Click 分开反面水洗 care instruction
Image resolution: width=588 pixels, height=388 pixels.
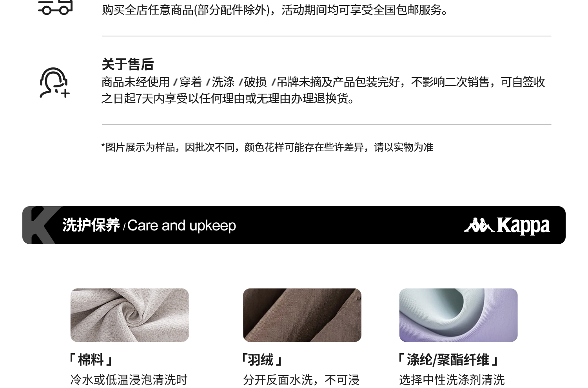click(278, 380)
